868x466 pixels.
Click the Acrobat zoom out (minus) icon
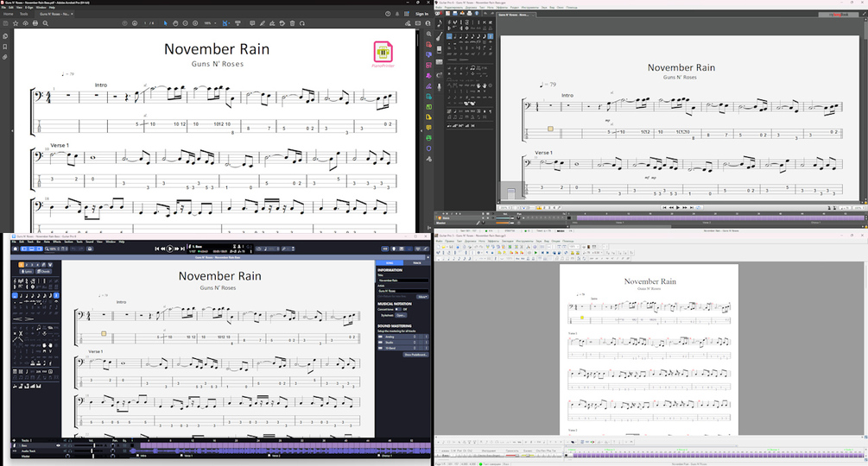click(x=186, y=23)
